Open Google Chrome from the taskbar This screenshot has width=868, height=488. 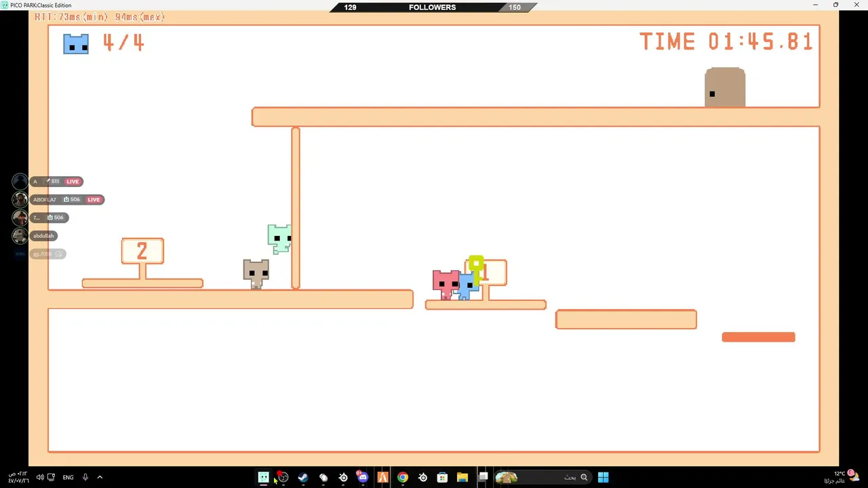tap(403, 477)
